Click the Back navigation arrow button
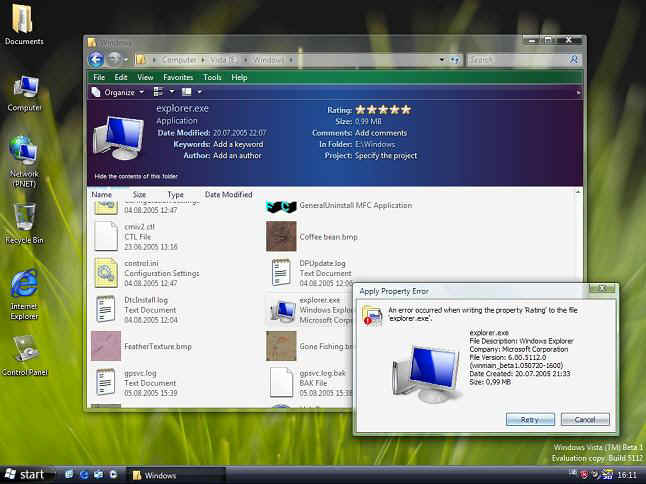The height and width of the screenshot is (484, 646). 97,60
